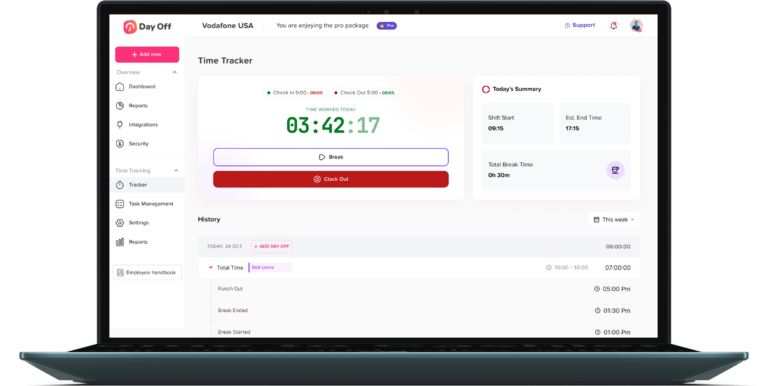
Task: Click the red Clock Out button
Action: coord(331,179)
